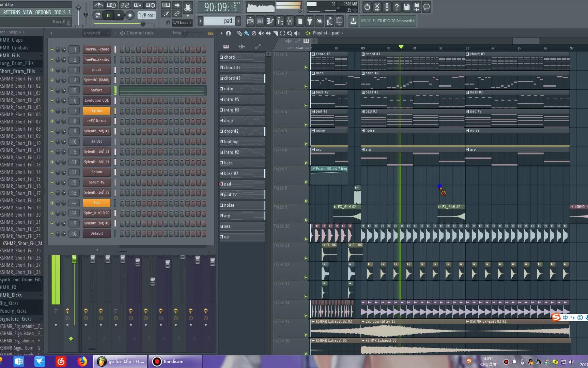Mute playlist Track 1 green dot

tap(306, 67)
